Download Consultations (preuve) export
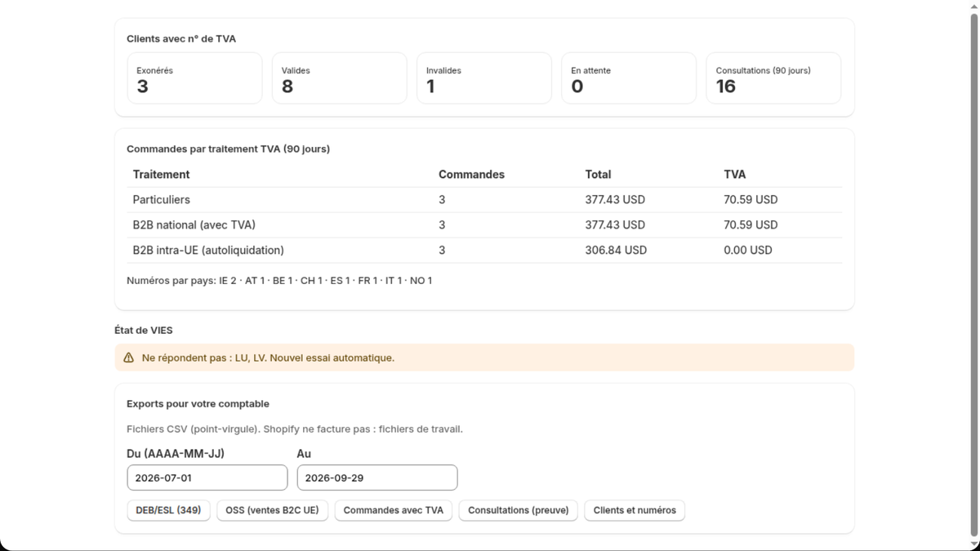This screenshot has width=980, height=551. pos(519,510)
